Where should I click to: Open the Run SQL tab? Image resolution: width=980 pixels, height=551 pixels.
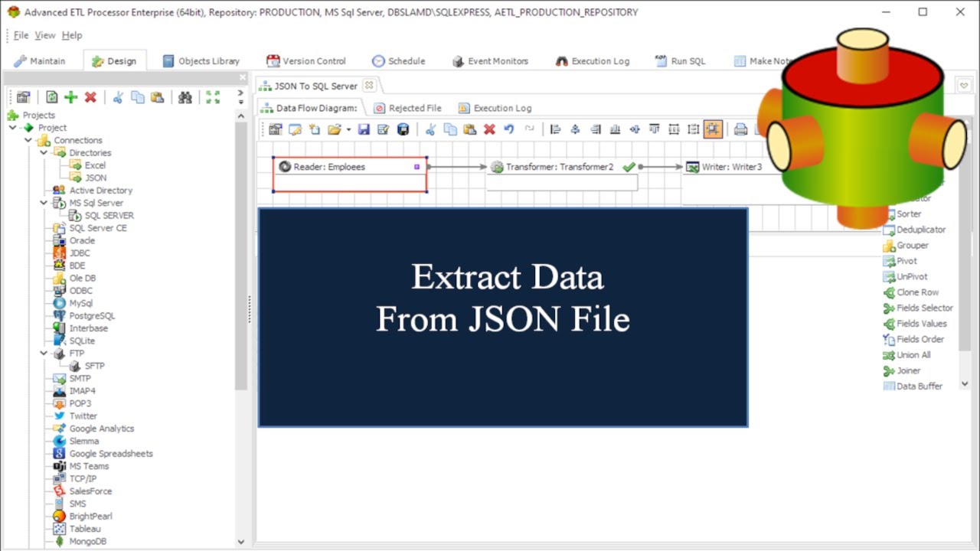click(681, 61)
